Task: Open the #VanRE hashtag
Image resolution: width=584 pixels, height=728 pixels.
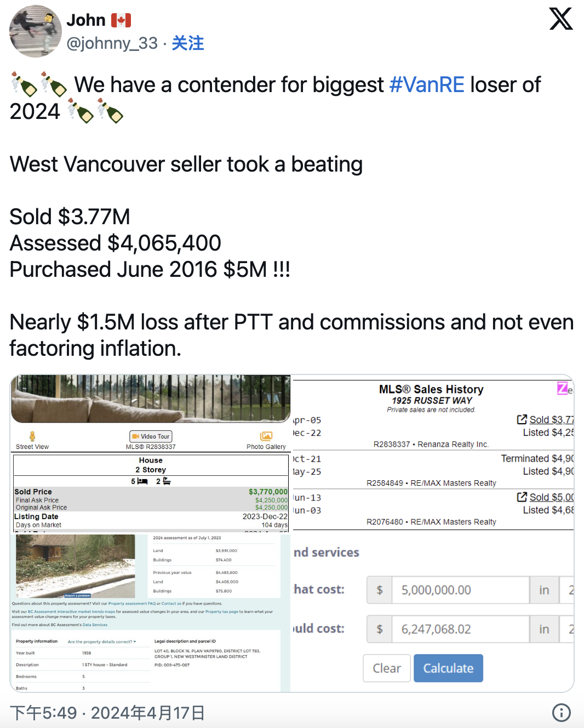Action: point(427,85)
